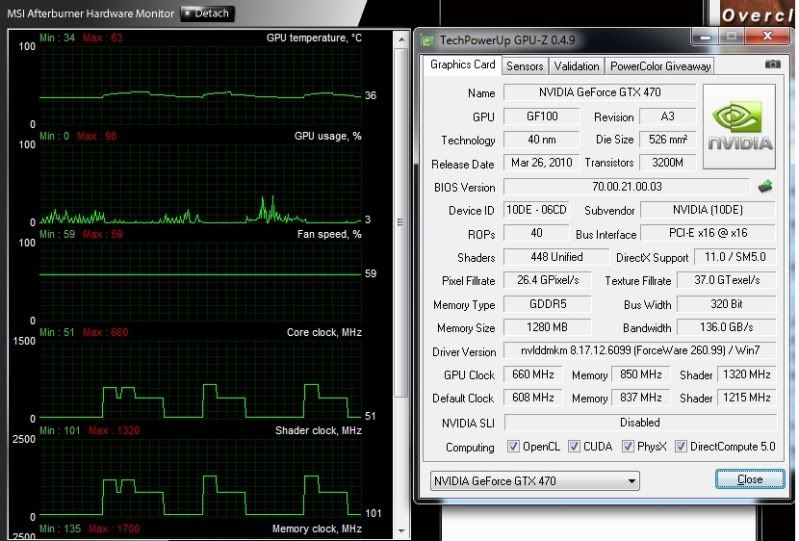Screen dimensions: 799x541
Task: Click the monitor scrollbar up arrow
Action: [x=401, y=39]
